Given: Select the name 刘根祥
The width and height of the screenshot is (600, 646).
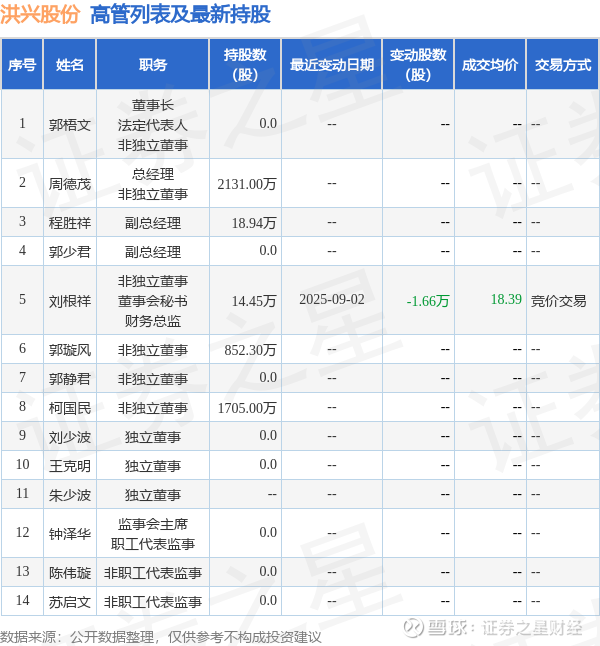Looking at the screenshot, I should 70,301.
